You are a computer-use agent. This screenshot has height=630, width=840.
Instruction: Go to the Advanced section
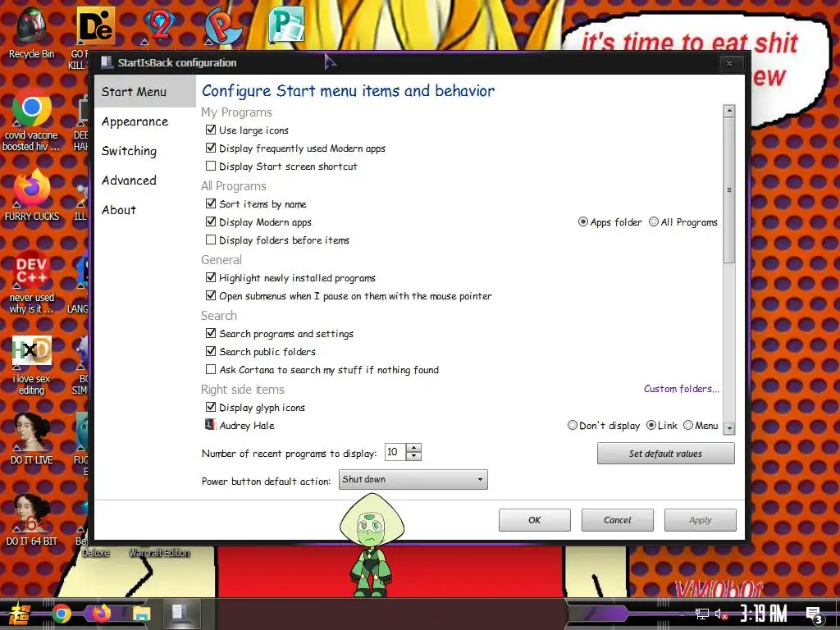pyautogui.click(x=129, y=180)
